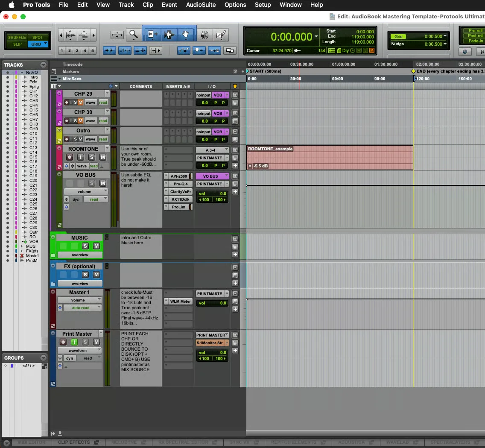Image resolution: width=485 pixels, height=448 pixels.
Task: Toggle input monitoring on Print Master
Action: 74,342
